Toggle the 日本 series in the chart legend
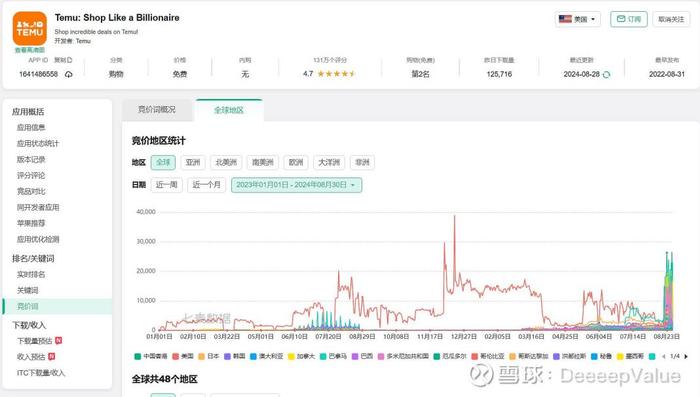This screenshot has height=397, width=700. [x=209, y=356]
